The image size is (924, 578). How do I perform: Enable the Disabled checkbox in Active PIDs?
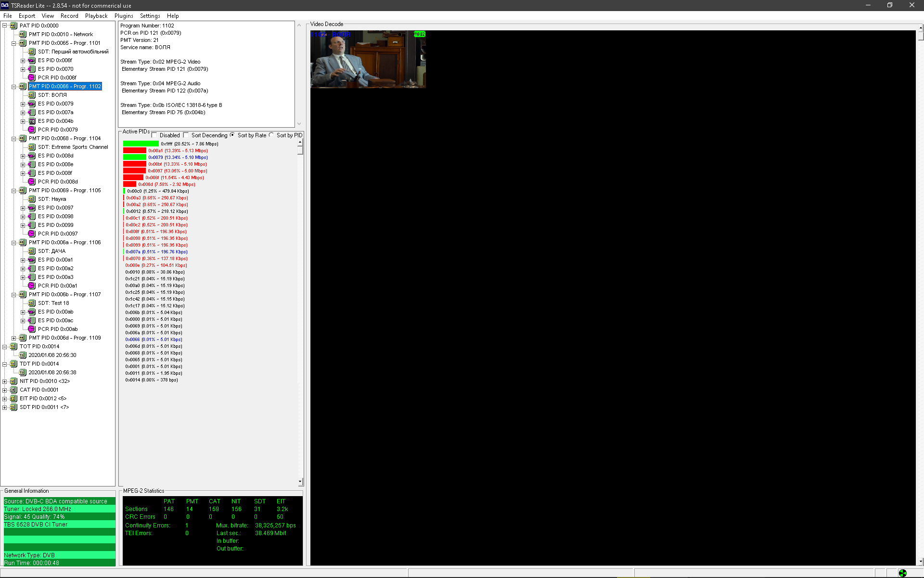coord(154,135)
